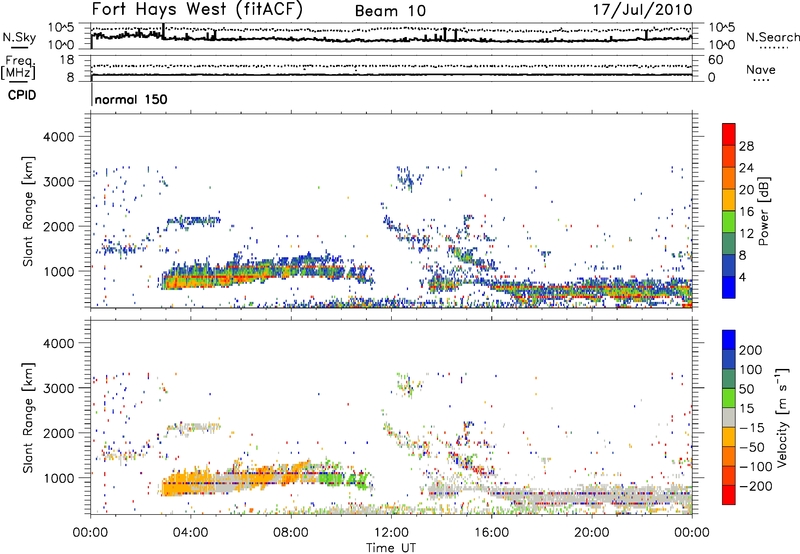
Task: Click the '28' value on power colorbar
Action: tap(746, 146)
